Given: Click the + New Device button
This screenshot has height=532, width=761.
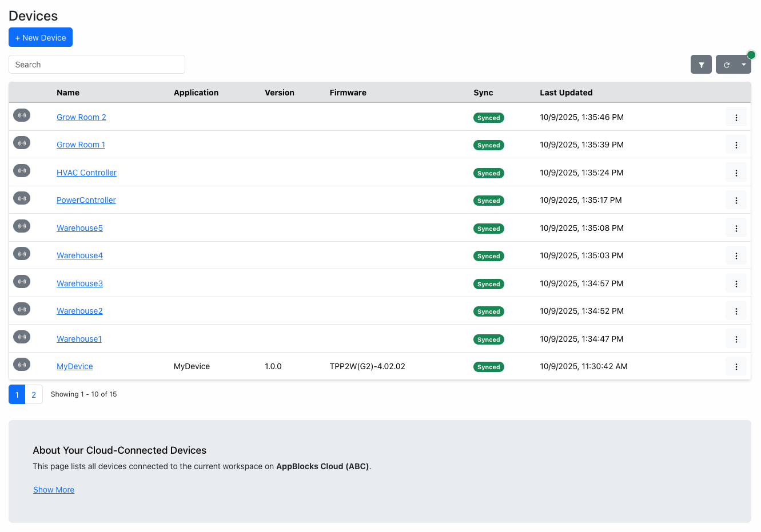Looking at the screenshot, I should (x=41, y=38).
